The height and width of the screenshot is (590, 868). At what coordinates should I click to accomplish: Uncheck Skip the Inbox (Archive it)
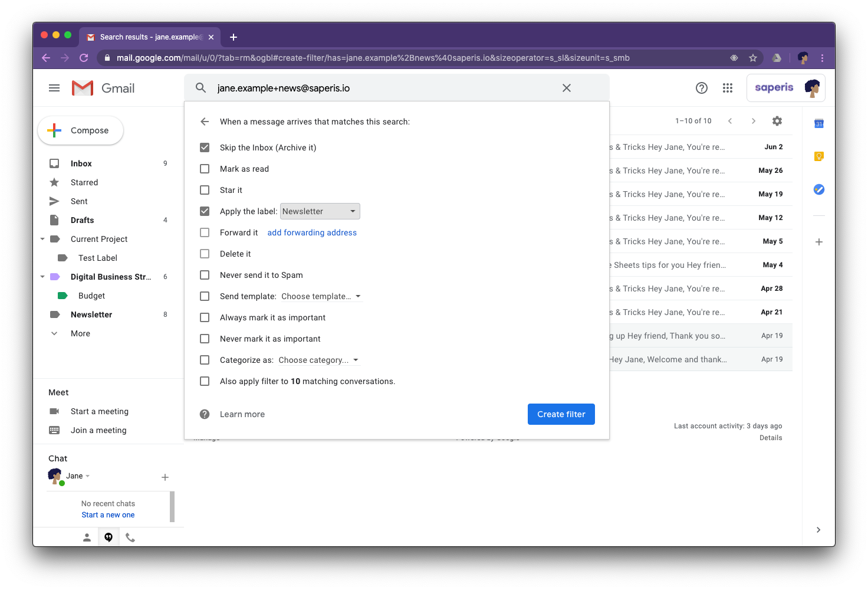[x=205, y=147]
